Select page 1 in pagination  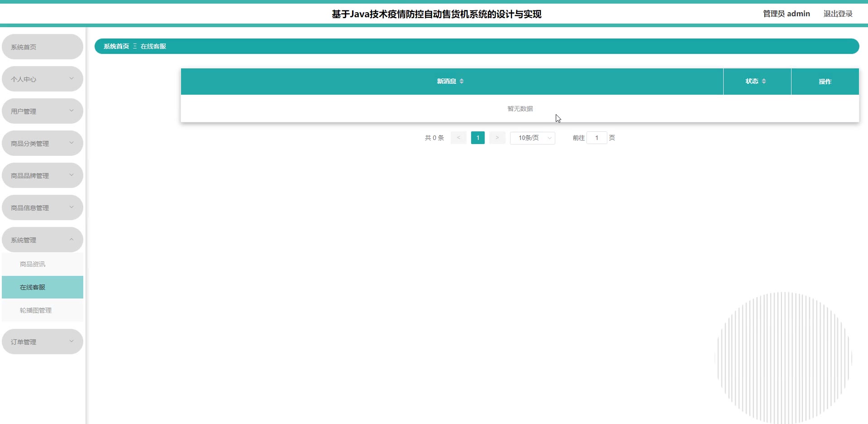coord(478,138)
